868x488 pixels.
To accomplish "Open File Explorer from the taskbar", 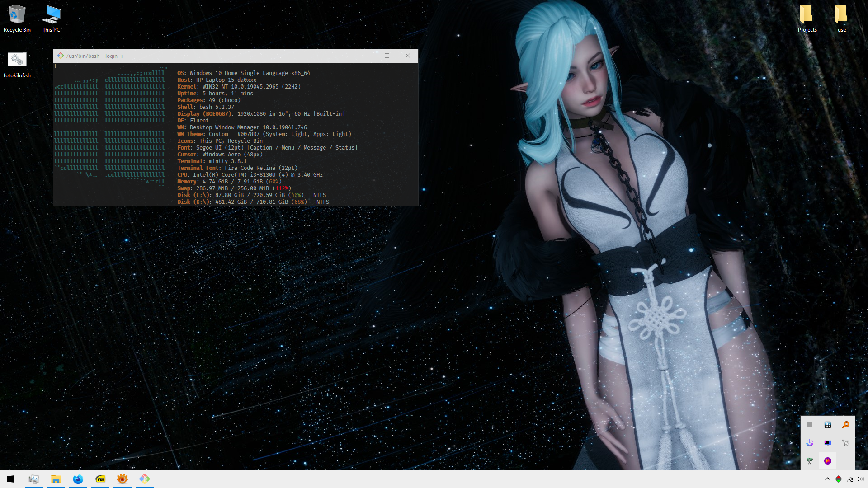I will [56, 479].
